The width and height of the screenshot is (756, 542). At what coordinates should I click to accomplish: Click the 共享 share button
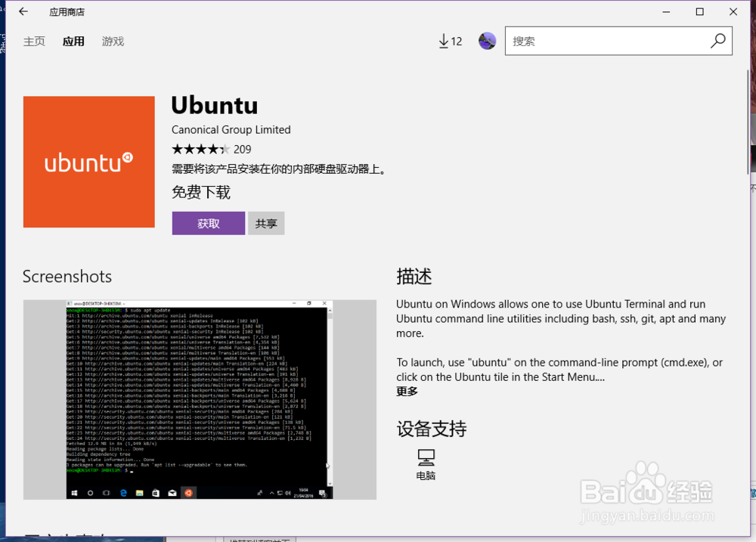[x=266, y=223]
